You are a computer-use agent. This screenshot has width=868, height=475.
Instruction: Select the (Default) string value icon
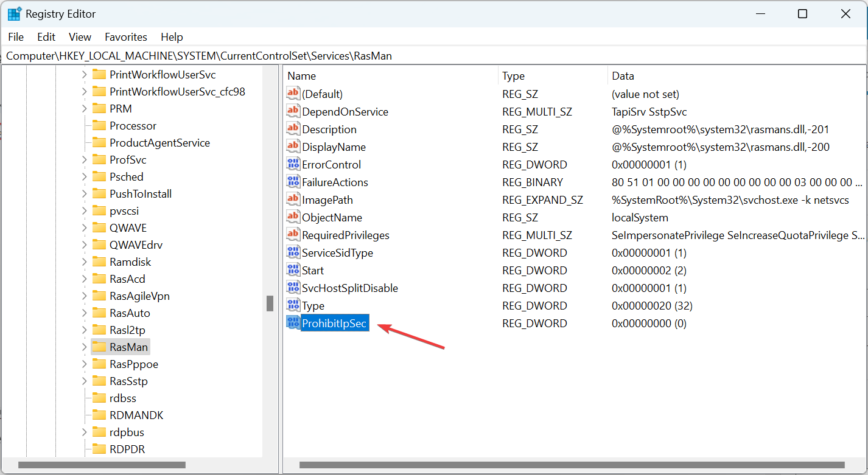[293, 94]
